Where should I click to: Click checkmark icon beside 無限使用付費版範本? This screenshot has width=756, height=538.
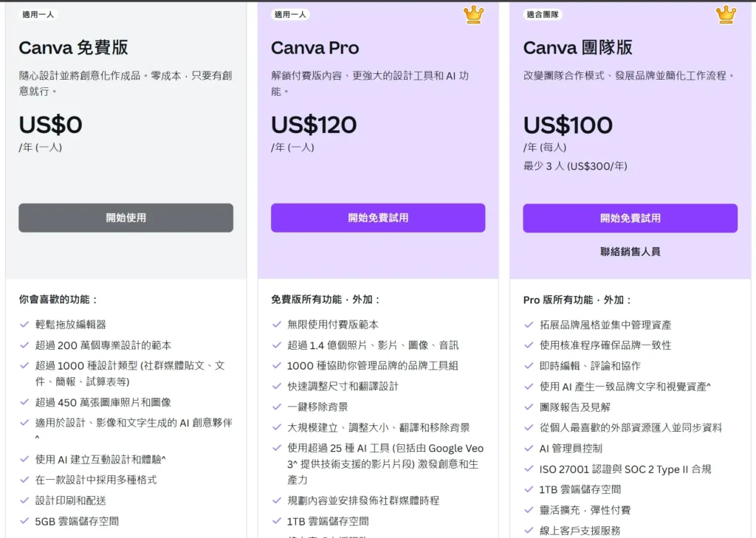(277, 324)
